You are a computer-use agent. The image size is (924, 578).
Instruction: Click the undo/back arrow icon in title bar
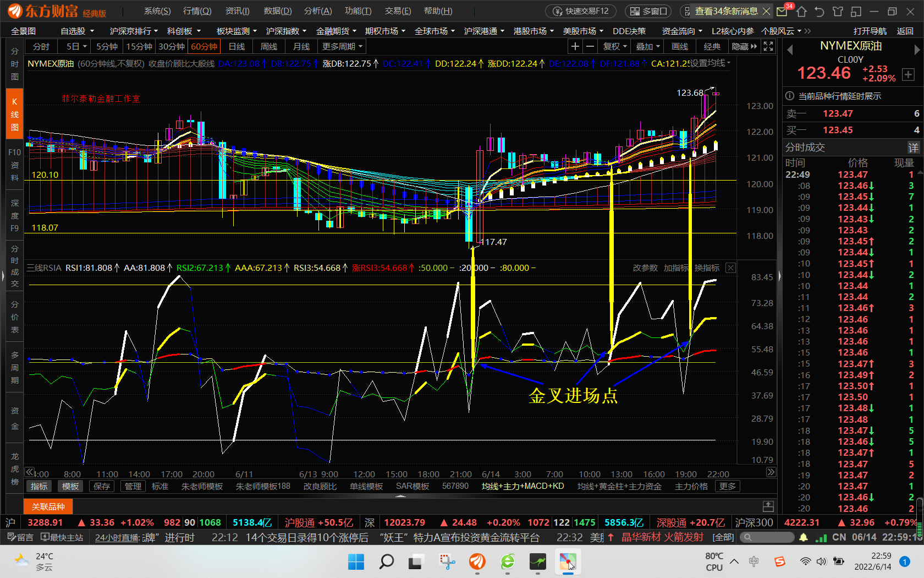click(x=820, y=11)
